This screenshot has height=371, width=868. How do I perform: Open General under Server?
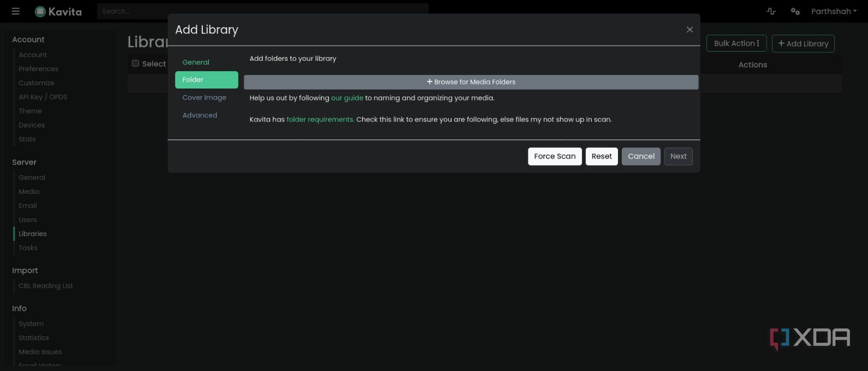coord(32,178)
